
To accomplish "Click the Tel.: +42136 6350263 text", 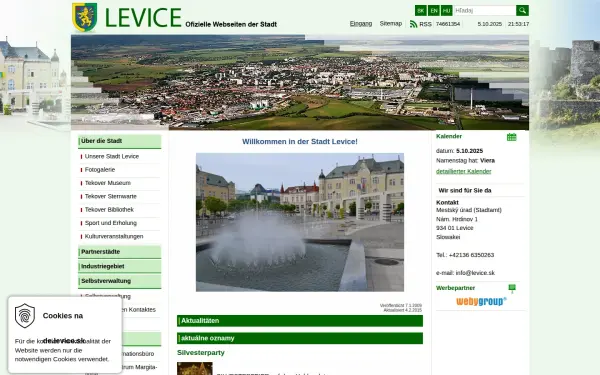I will point(465,255).
